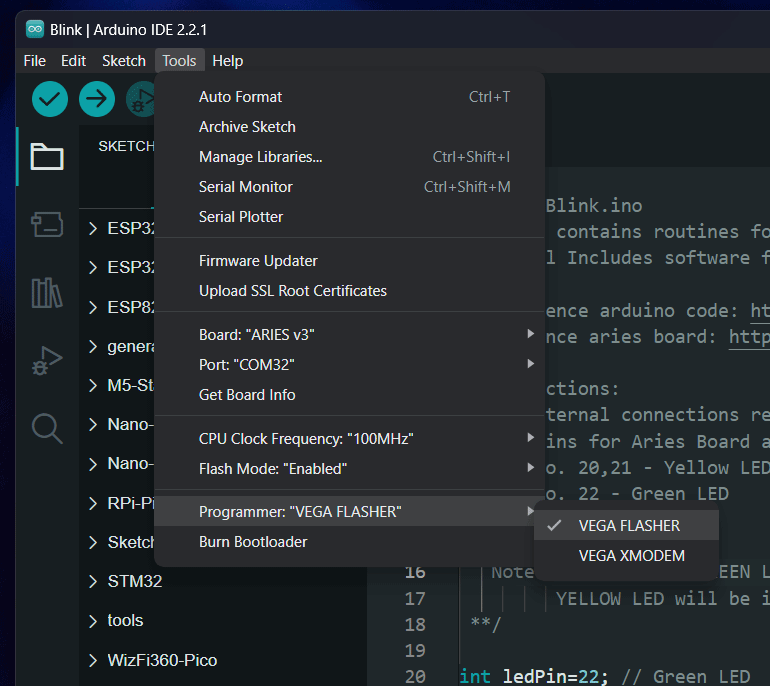Click the Arduino logo in title bar
770x686 pixels.
coord(35,29)
